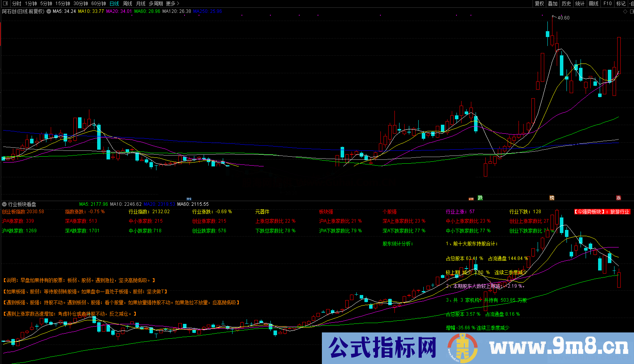Expand the 更多 periods menu

click(172, 4)
